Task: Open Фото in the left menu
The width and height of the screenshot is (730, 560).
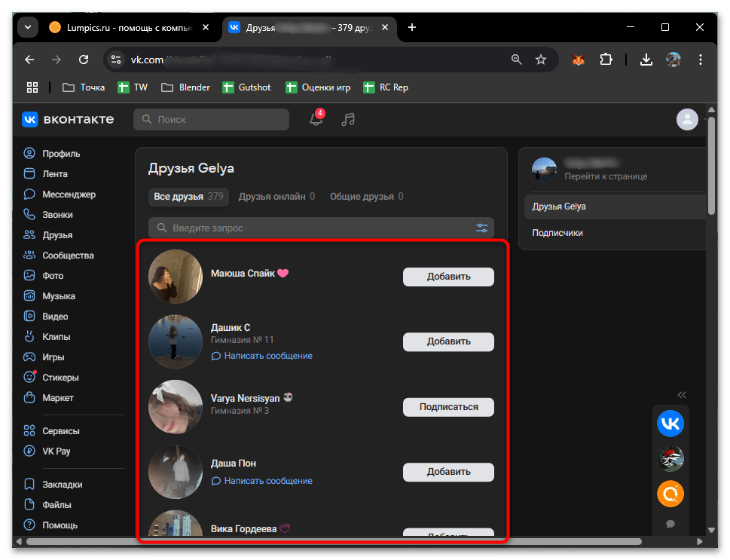Action: [x=44, y=276]
